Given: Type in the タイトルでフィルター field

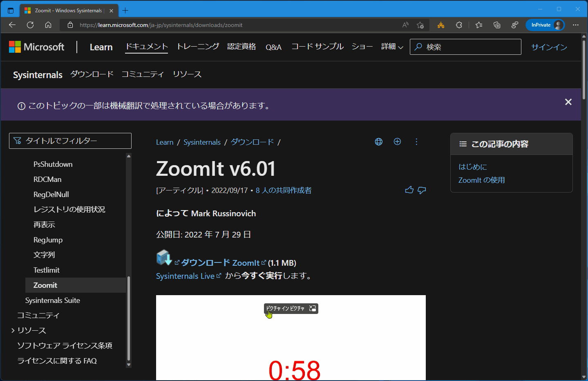Looking at the screenshot, I should pos(70,141).
